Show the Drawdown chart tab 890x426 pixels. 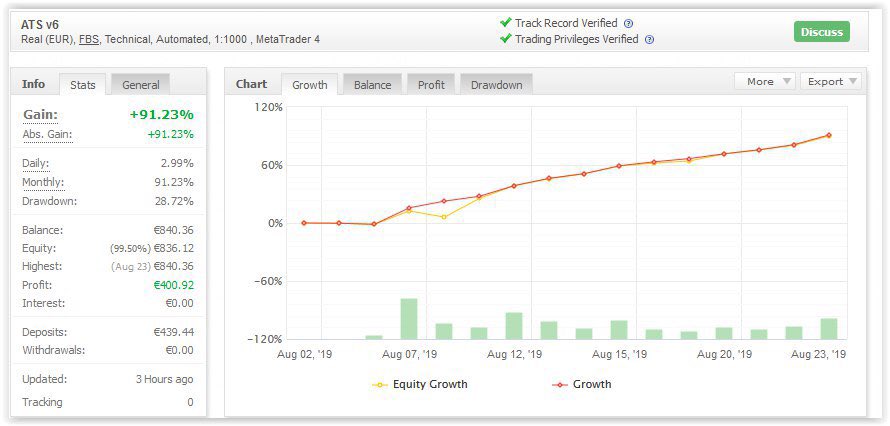[x=496, y=85]
